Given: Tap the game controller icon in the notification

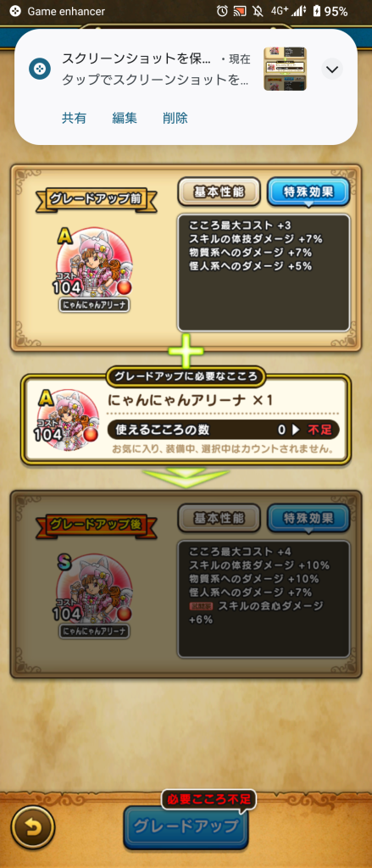Looking at the screenshot, I should (x=40, y=70).
